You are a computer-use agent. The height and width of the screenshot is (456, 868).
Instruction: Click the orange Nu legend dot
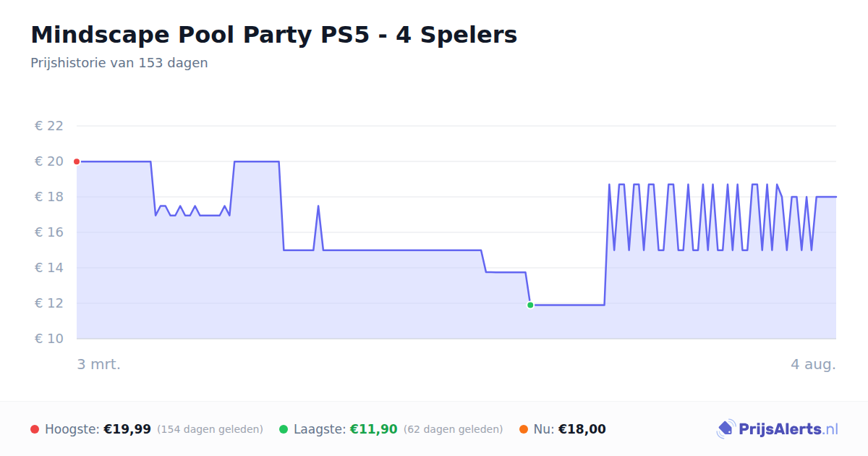coord(524,429)
